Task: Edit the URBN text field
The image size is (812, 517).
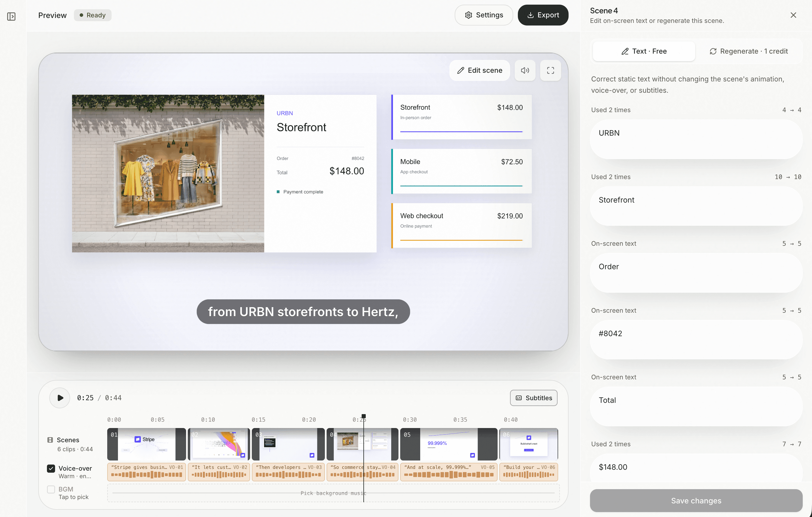Action: 696,139
